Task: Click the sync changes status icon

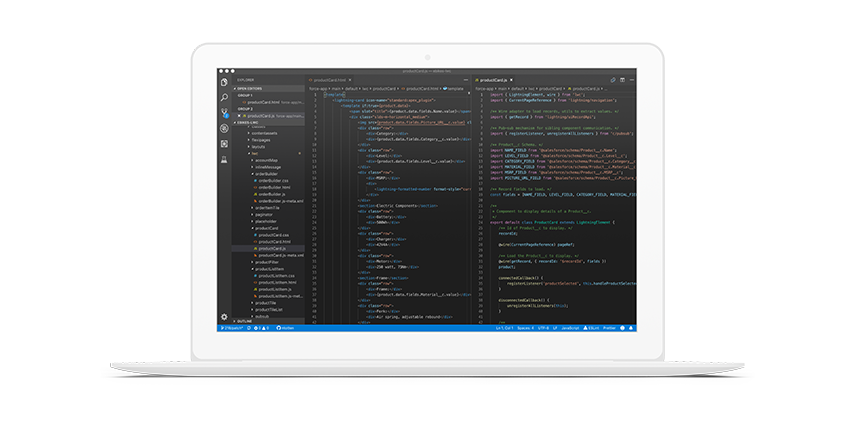Action: [249, 328]
